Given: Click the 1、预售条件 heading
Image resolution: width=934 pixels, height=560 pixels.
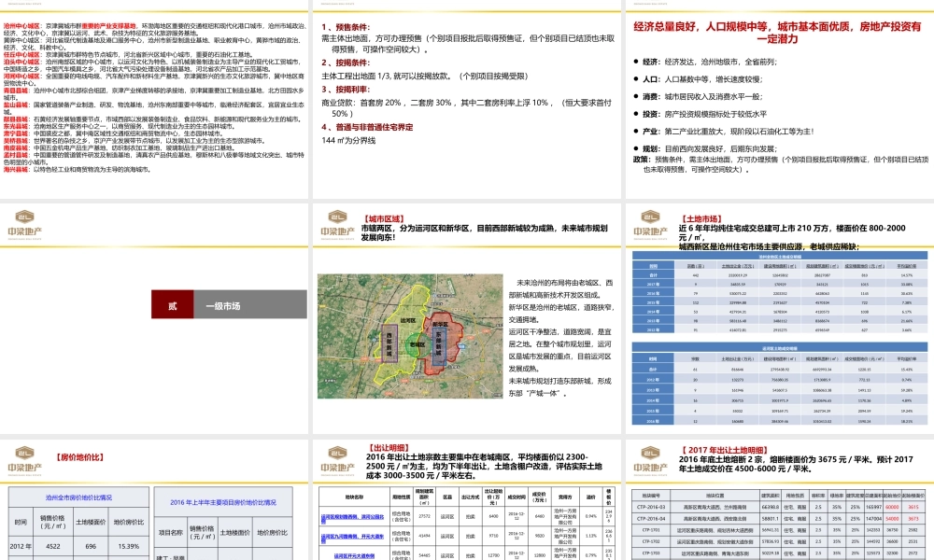Looking at the screenshot, I should point(346,27).
